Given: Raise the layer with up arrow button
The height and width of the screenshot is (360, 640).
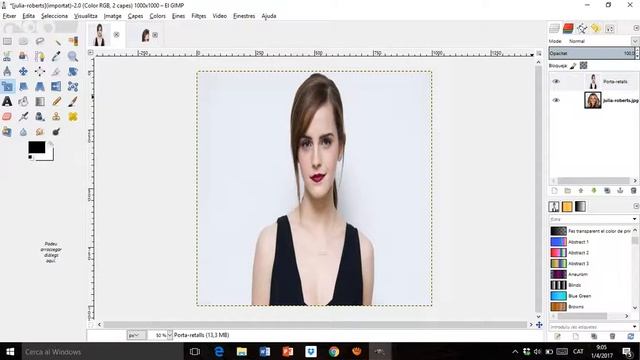Looking at the screenshot, I should [x=581, y=191].
